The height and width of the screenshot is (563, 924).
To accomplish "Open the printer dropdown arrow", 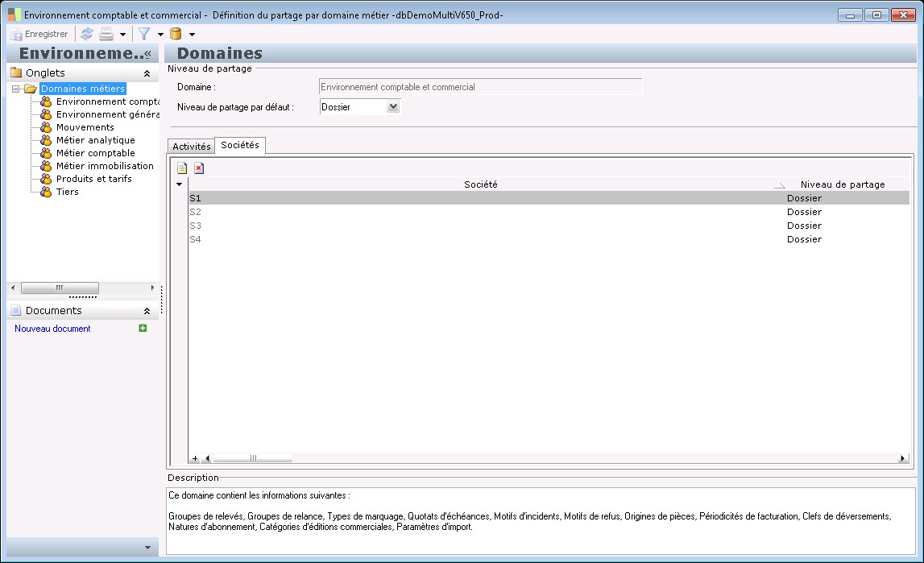I will [x=122, y=35].
